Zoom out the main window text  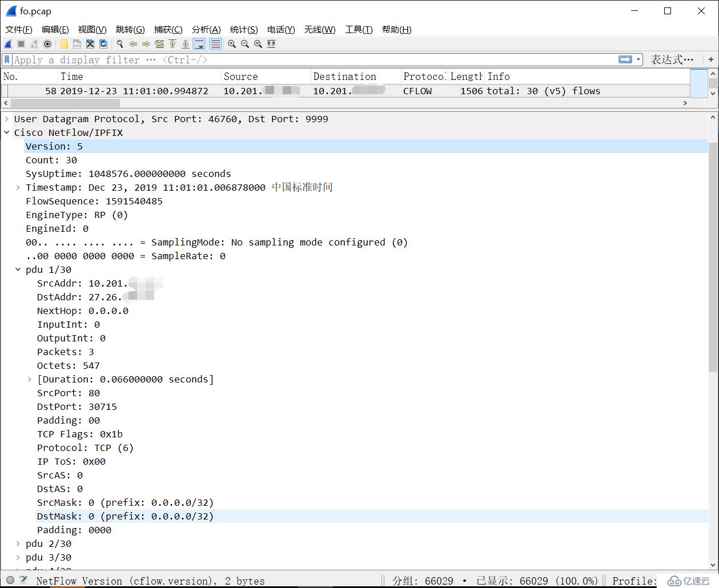245,44
